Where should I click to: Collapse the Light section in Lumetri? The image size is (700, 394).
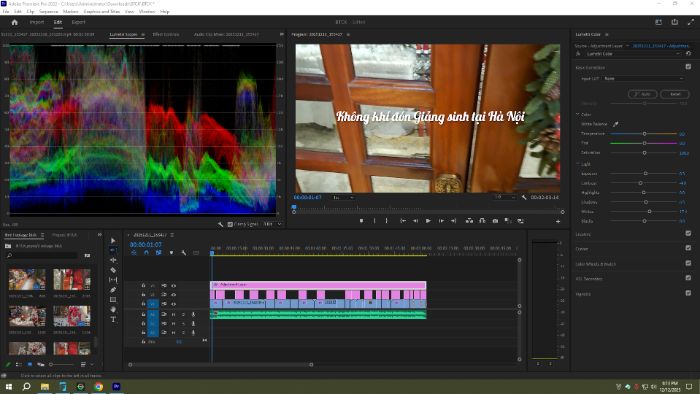pyautogui.click(x=577, y=164)
